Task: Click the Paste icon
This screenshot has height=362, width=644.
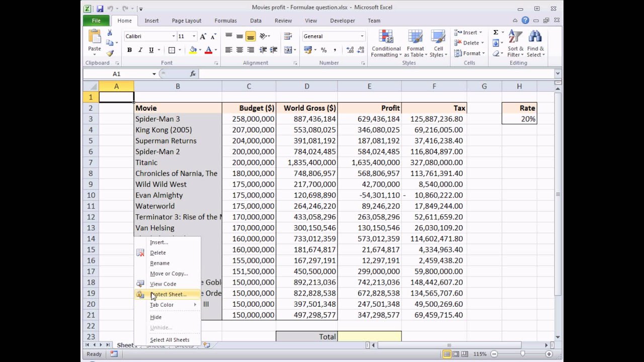Action: click(94, 37)
